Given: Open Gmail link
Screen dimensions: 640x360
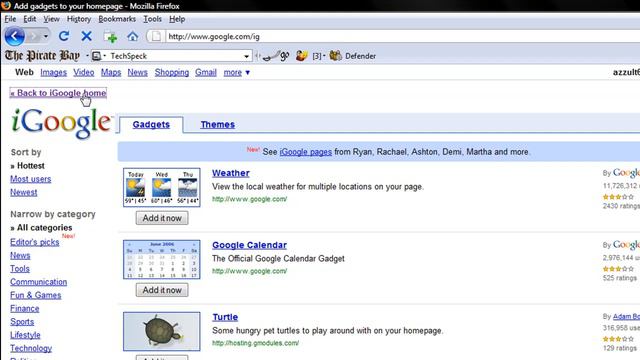Looking at the screenshot, I should pyautogui.click(x=206, y=72).
